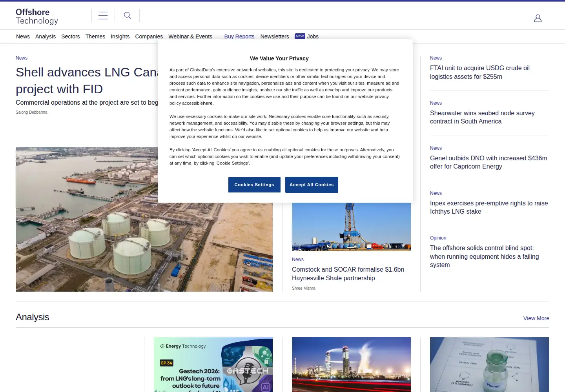Open Gastech 2026 podcast thumbnail
The image size is (565, 392).
pyautogui.click(x=213, y=365)
